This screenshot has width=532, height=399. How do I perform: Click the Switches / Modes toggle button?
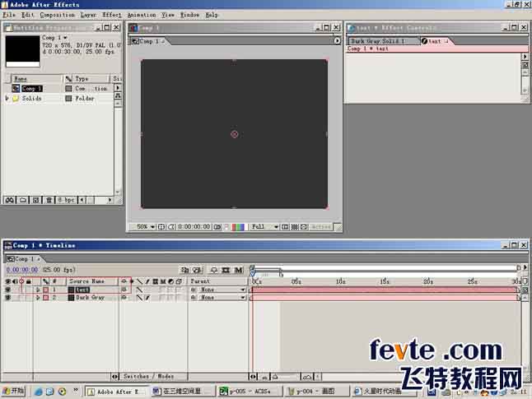pyautogui.click(x=148, y=377)
